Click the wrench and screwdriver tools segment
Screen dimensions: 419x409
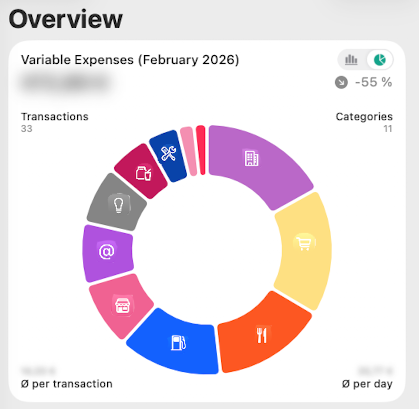168,154
